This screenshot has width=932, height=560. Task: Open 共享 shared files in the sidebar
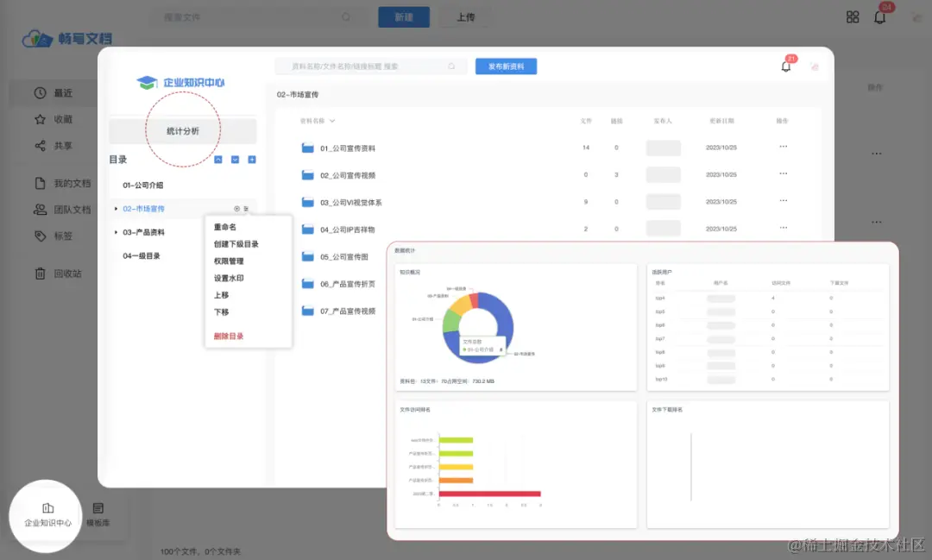[x=54, y=146]
